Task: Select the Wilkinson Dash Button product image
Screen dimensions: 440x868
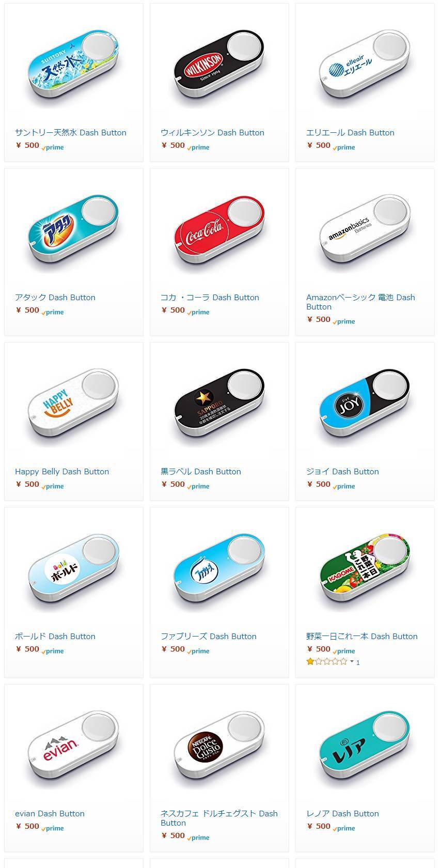Action: pos(219,68)
